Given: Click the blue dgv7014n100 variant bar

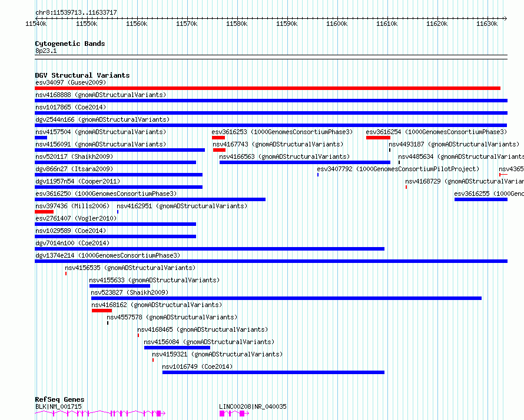Looking at the screenshot, I should [210, 249].
